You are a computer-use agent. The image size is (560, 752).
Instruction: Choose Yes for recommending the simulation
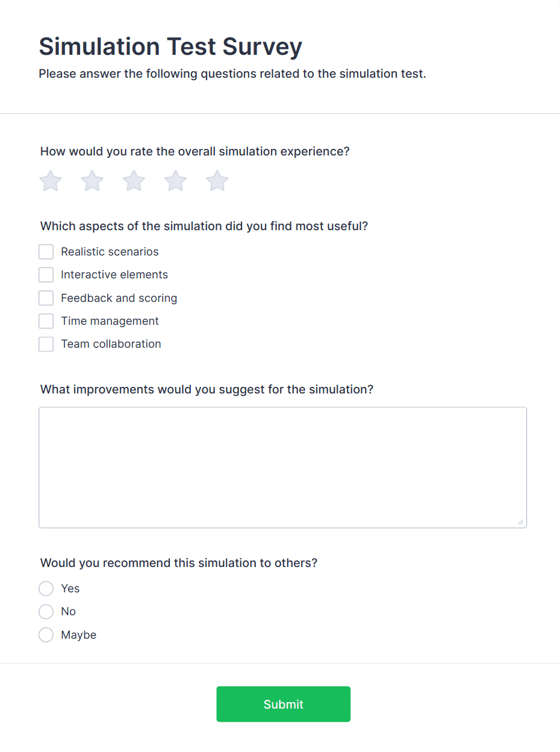click(46, 589)
